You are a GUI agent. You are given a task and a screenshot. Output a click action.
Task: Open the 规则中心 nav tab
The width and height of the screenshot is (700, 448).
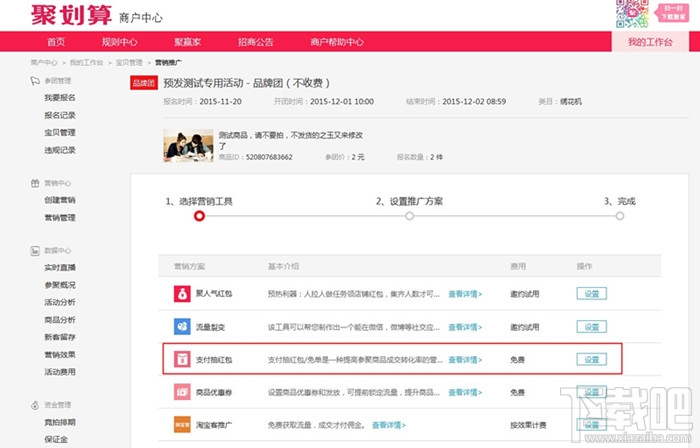tap(119, 42)
